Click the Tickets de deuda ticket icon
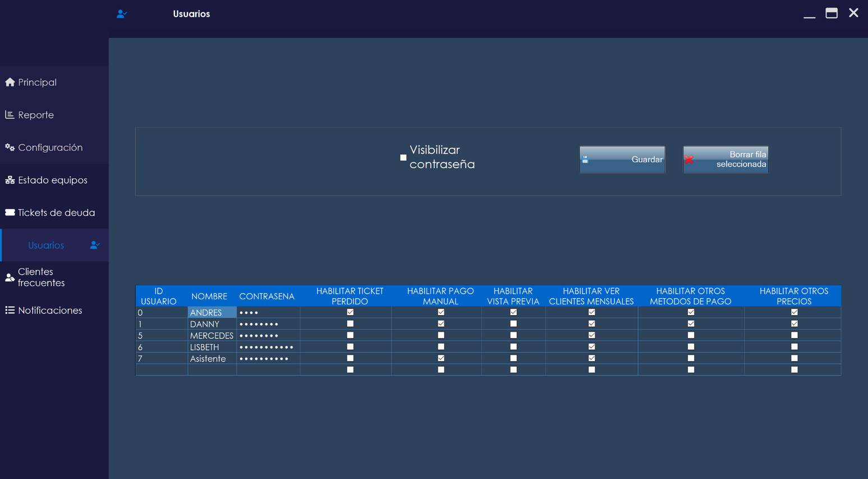 click(x=10, y=212)
